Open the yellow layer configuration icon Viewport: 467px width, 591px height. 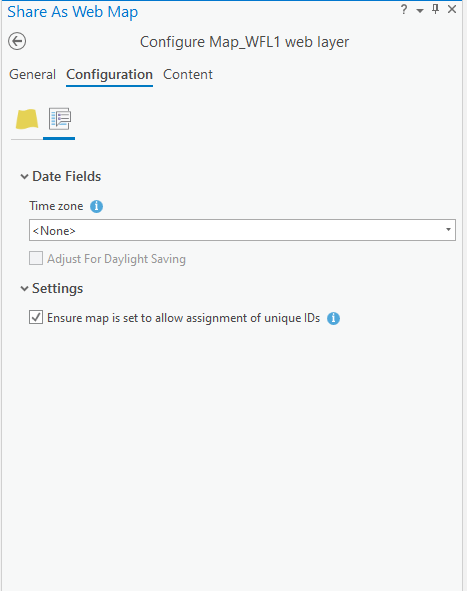pos(27,119)
